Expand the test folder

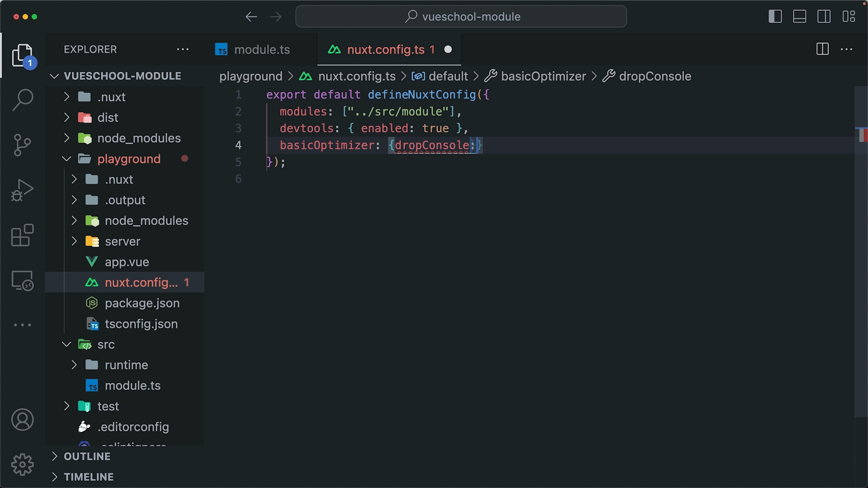pyautogui.click(x=125, y=406)
